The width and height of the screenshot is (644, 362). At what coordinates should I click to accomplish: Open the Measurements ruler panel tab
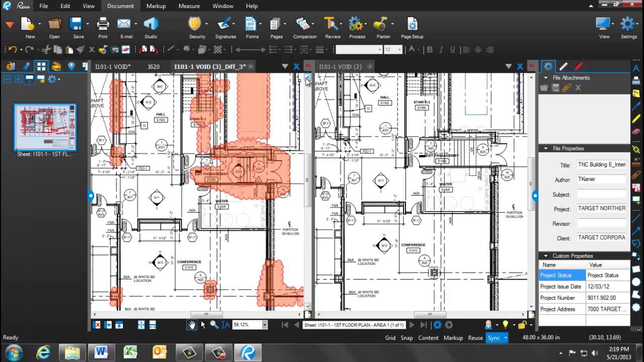[563, 66]
